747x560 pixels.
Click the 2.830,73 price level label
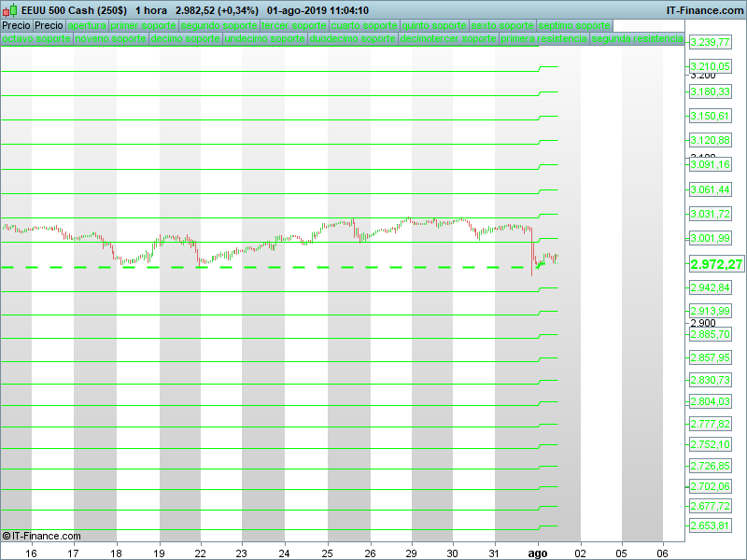[711, 380]
